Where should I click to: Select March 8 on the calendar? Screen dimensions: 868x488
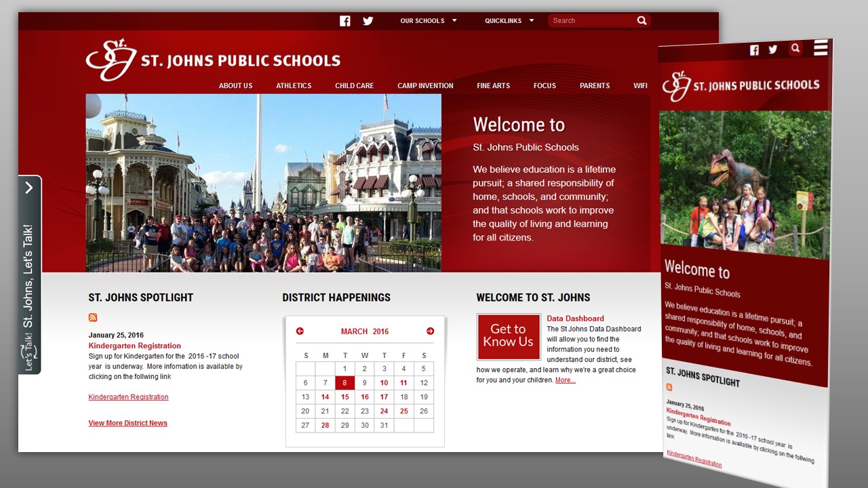pyautogui.click(x=345, y=383)
